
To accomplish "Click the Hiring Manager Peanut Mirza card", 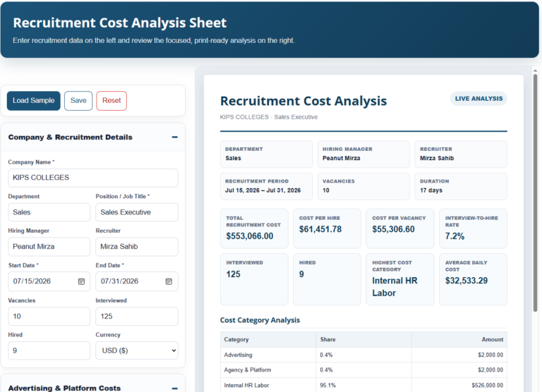I will tap(363, 154).
